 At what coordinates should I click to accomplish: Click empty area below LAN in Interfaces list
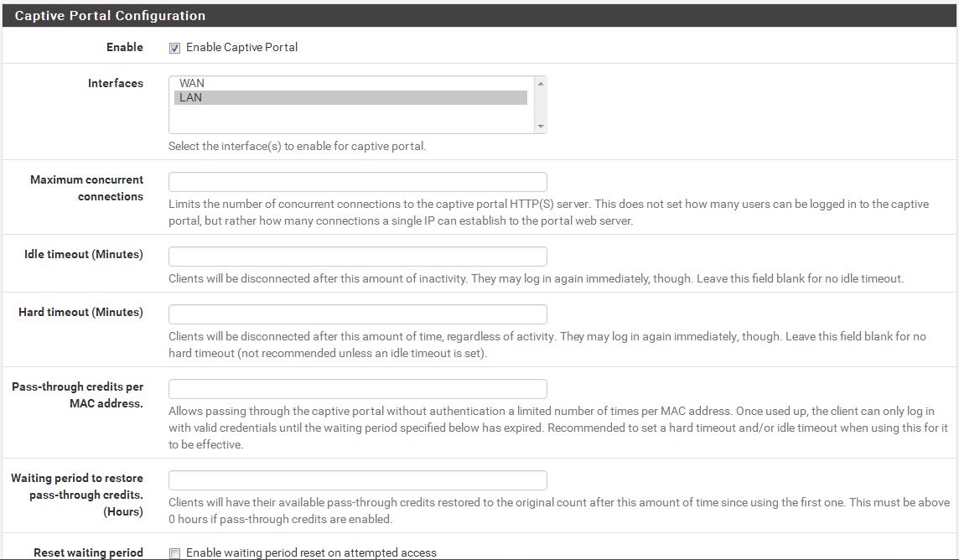350,118
